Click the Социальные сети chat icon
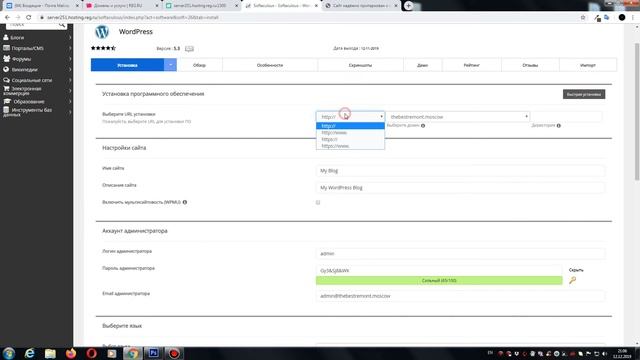The height and width of the screenshot is (360, 640). tap(6, 80)
